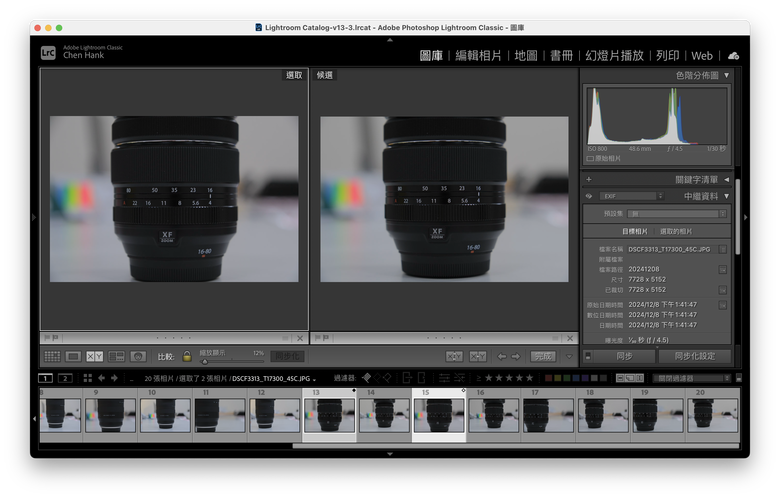Filter by green color label

(x=567, y=378)
